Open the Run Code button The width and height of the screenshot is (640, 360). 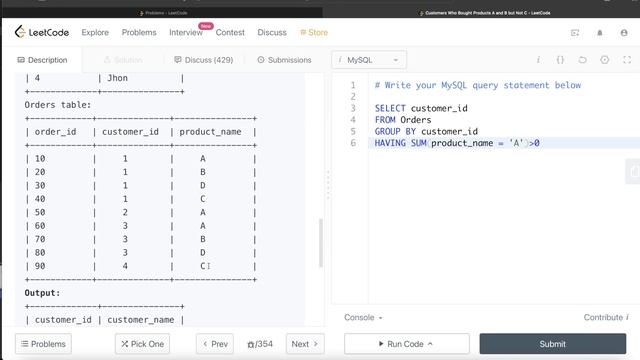[407, 344]
